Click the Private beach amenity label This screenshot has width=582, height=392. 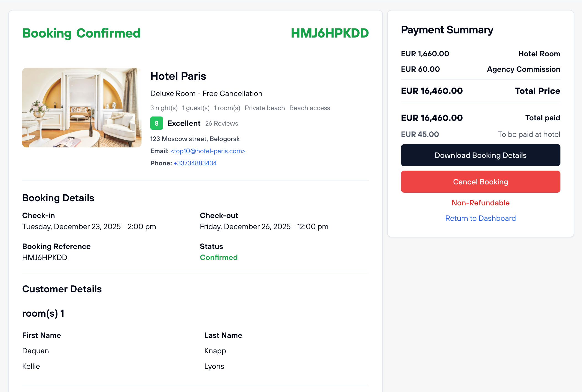(264, 108)
